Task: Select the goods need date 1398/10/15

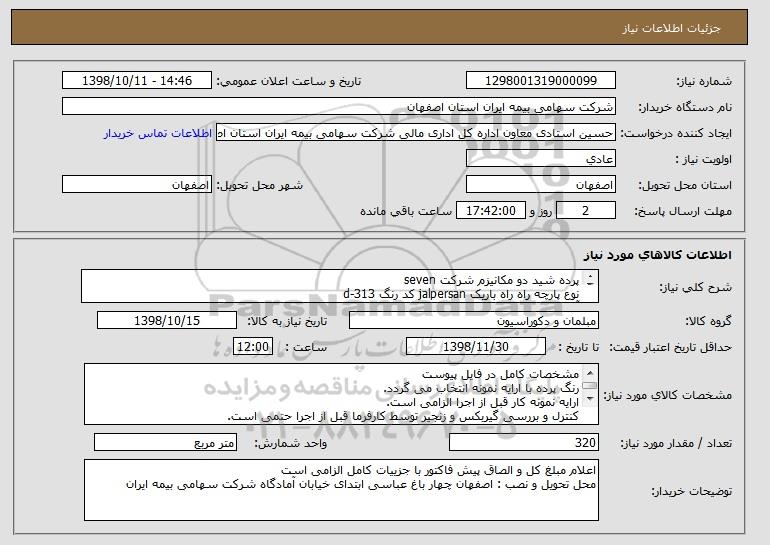Action: pos(167,321)
